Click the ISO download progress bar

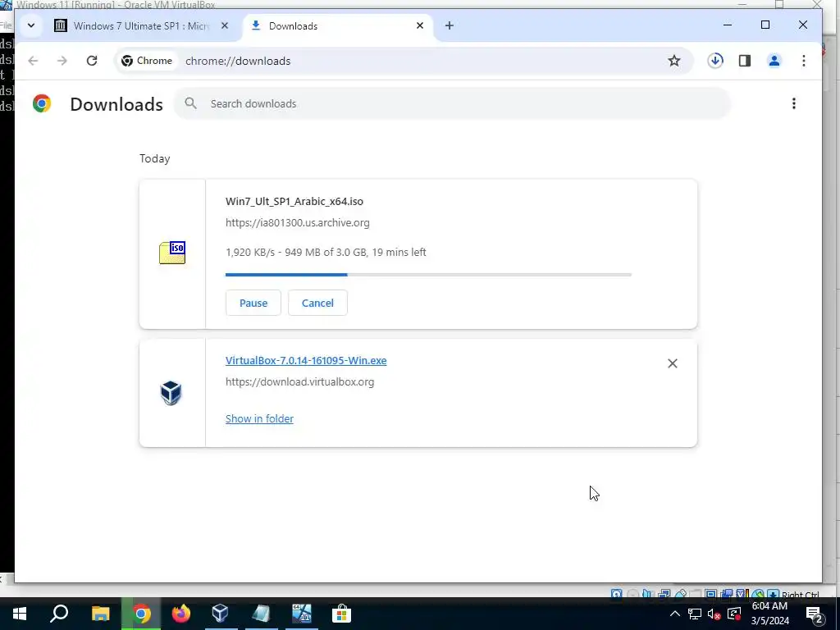[428, 275]
